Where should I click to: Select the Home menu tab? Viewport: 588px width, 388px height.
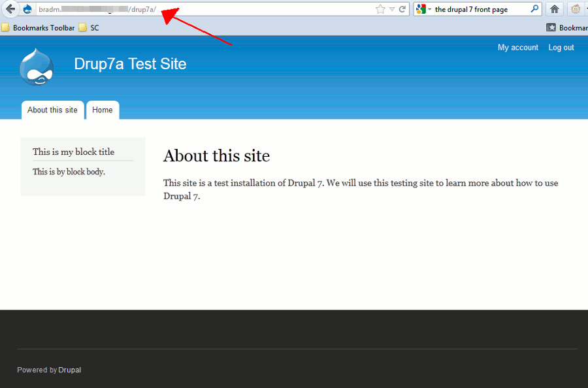coord(102,110)
